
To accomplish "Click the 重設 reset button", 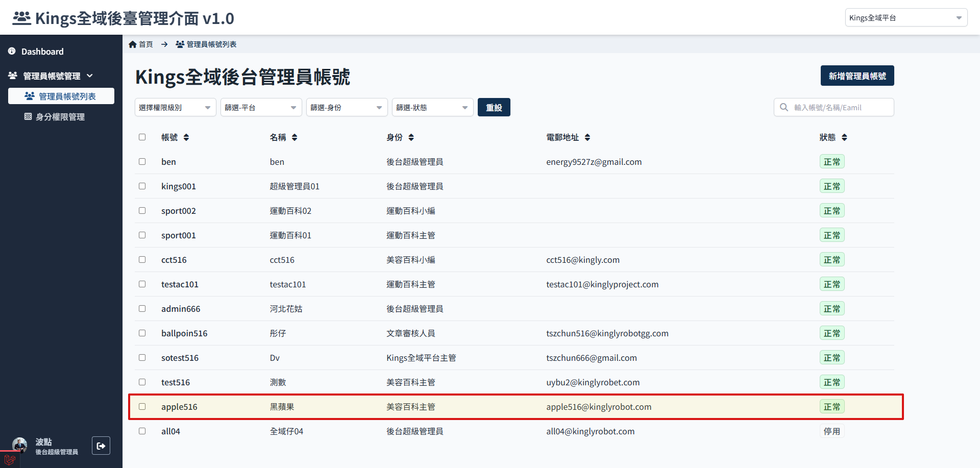I will click(x=494, y=107).
